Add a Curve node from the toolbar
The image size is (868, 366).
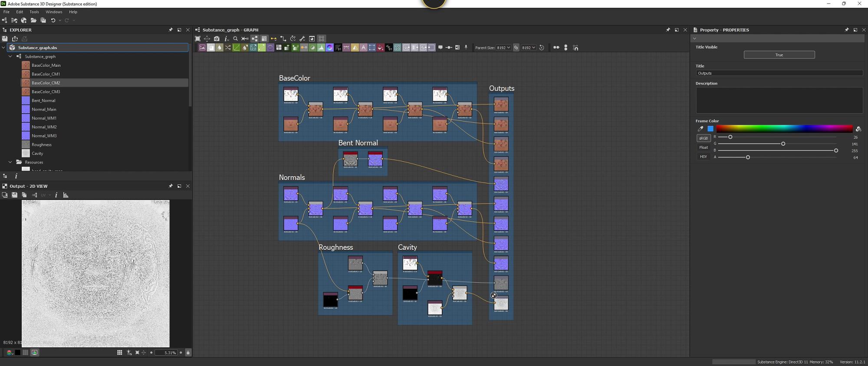coord(236,48)
